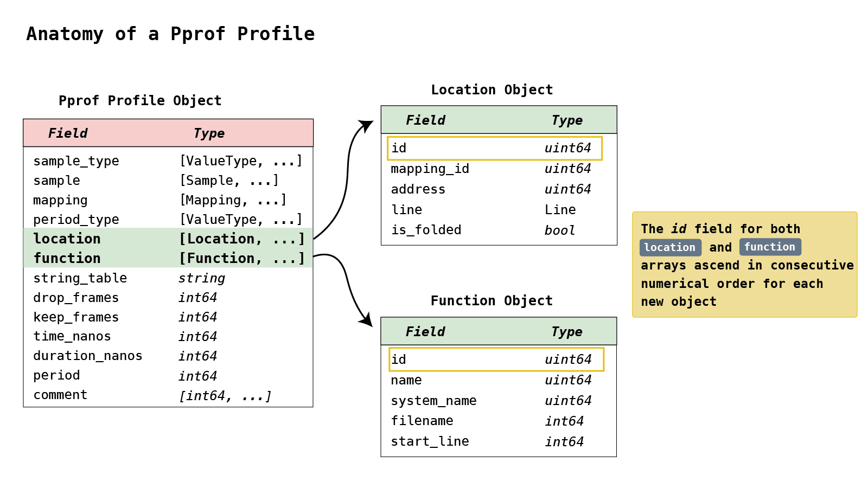Click the 'arrays ascend in consecutive' note text

point(747,266)
